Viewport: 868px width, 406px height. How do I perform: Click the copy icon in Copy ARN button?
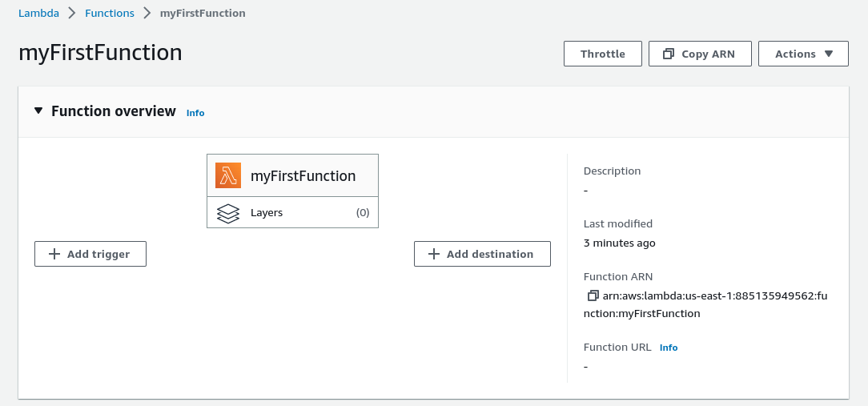668,54
